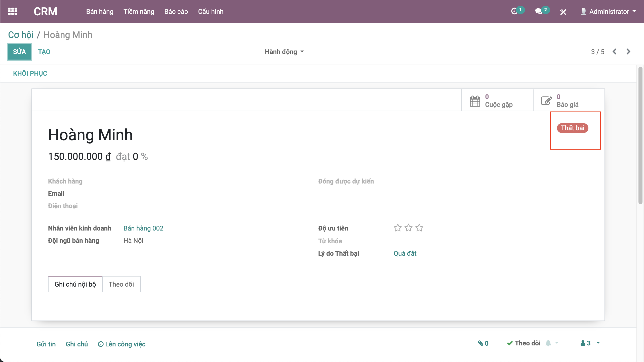
Task: Click the SỬA edit button
Action: pyautogui.click(x=20, y=52)
